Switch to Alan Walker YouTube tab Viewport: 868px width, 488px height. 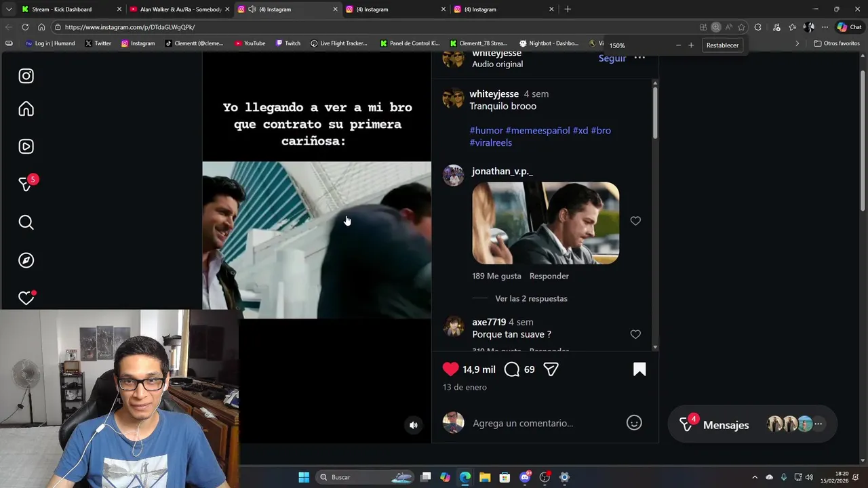[180, 9]
